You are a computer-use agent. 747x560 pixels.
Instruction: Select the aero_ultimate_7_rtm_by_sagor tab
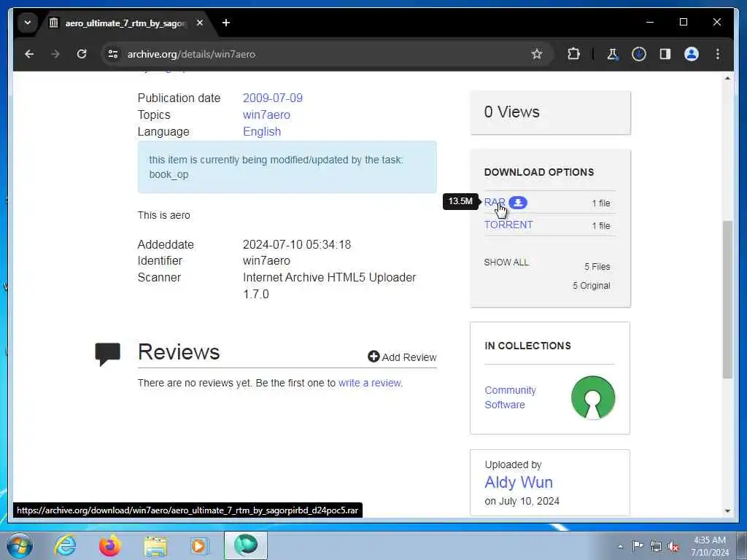[126, 23]
